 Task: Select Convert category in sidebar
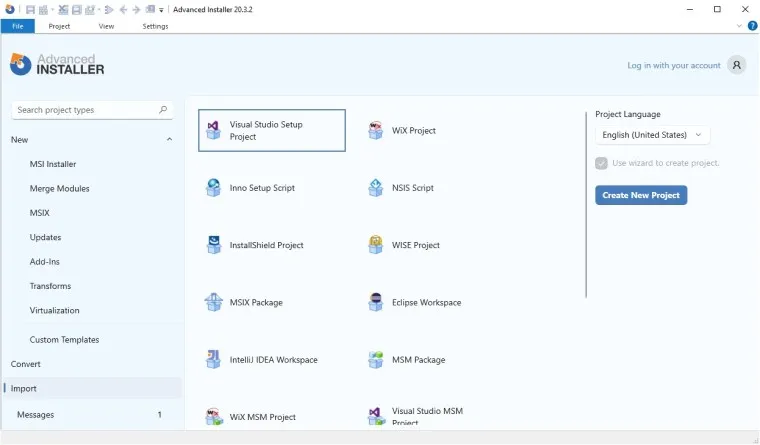[26, 364]
